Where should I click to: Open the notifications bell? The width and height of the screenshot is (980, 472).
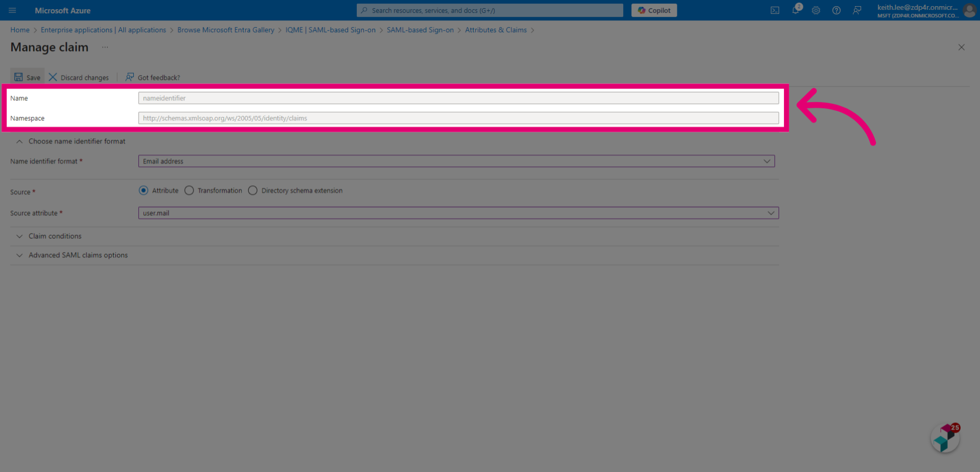(796, 10)
